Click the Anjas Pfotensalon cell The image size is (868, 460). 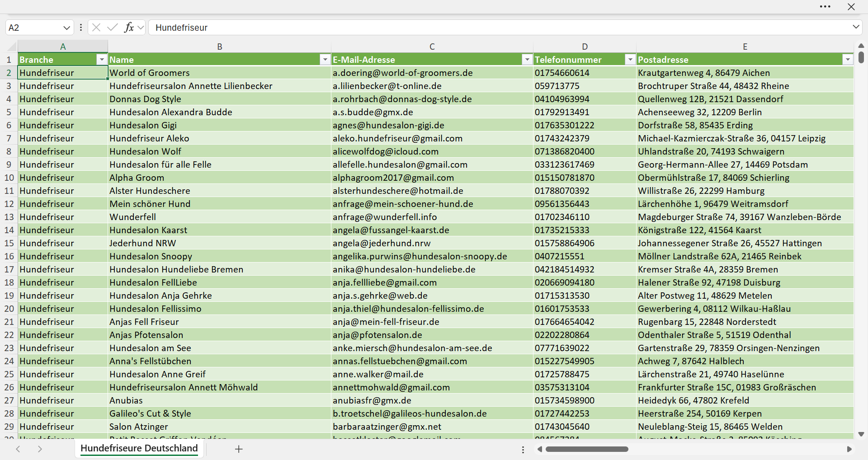point(220,335)
